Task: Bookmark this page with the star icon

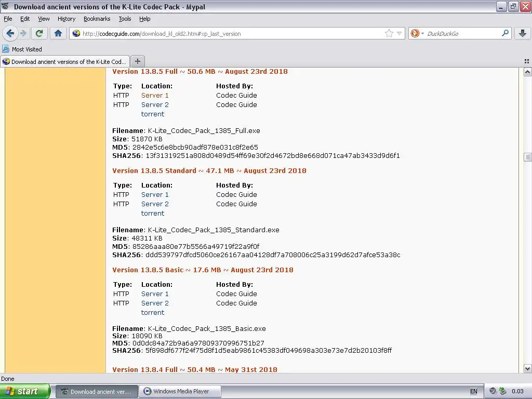Action: pos(389,33)
